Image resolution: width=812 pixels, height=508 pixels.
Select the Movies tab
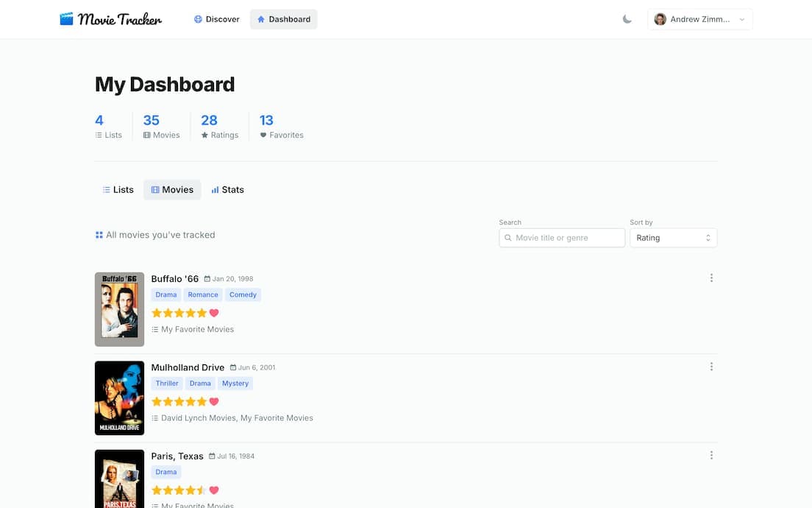coord(172,190)
